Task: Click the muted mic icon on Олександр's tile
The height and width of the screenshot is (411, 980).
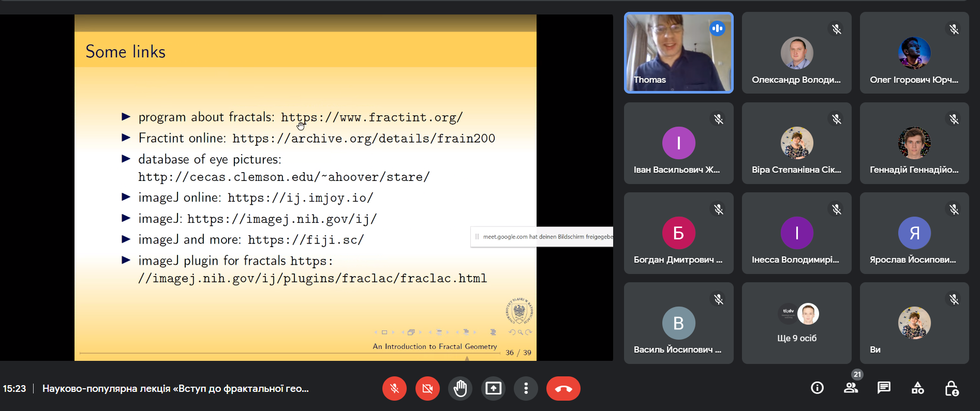Action: pos(836,29)
